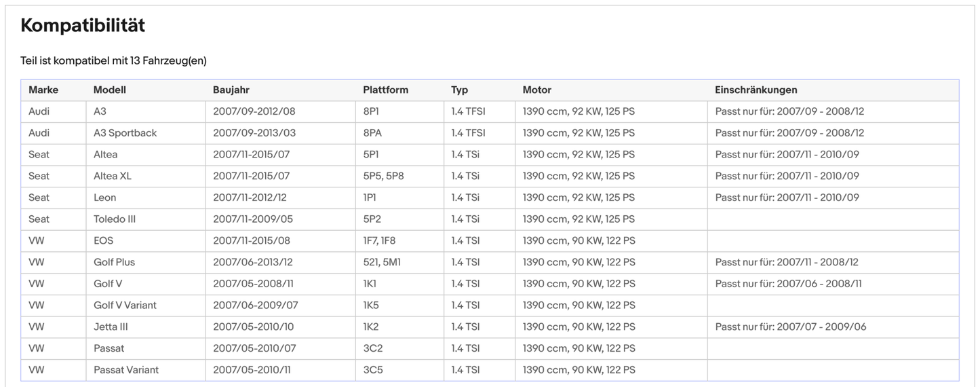This screenshot has height=387, width=980.
Task: Select the EOS model cell
Action: [x=103, y=240]
